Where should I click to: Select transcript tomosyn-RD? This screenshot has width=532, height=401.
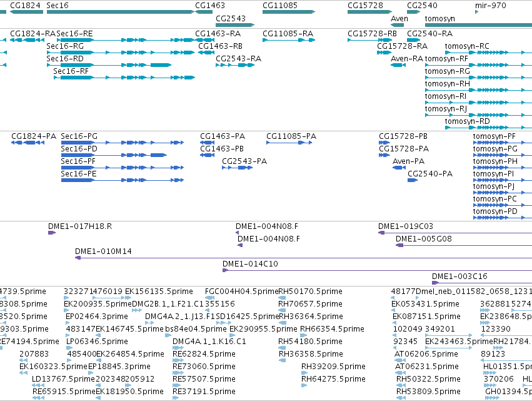pos(468,121)
